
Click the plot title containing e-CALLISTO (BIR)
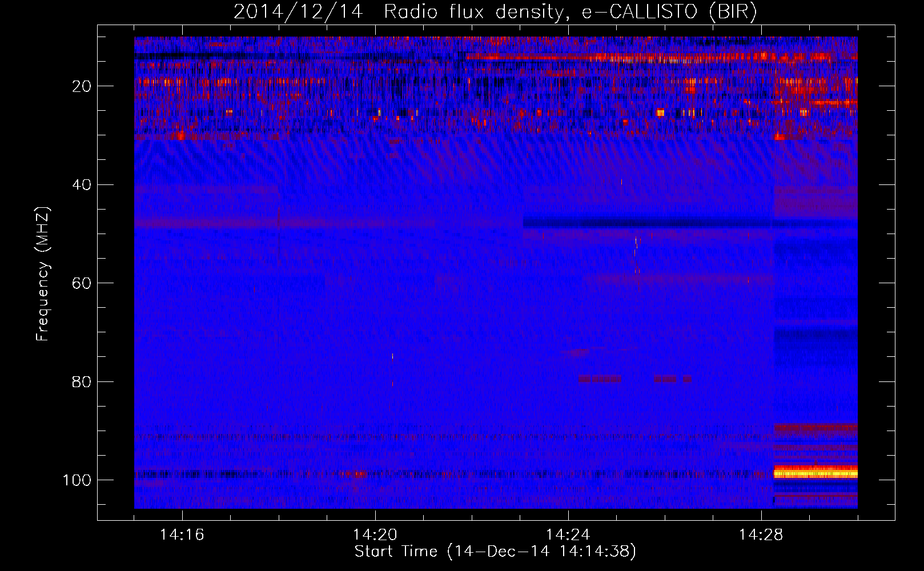[x=495, y=11]
